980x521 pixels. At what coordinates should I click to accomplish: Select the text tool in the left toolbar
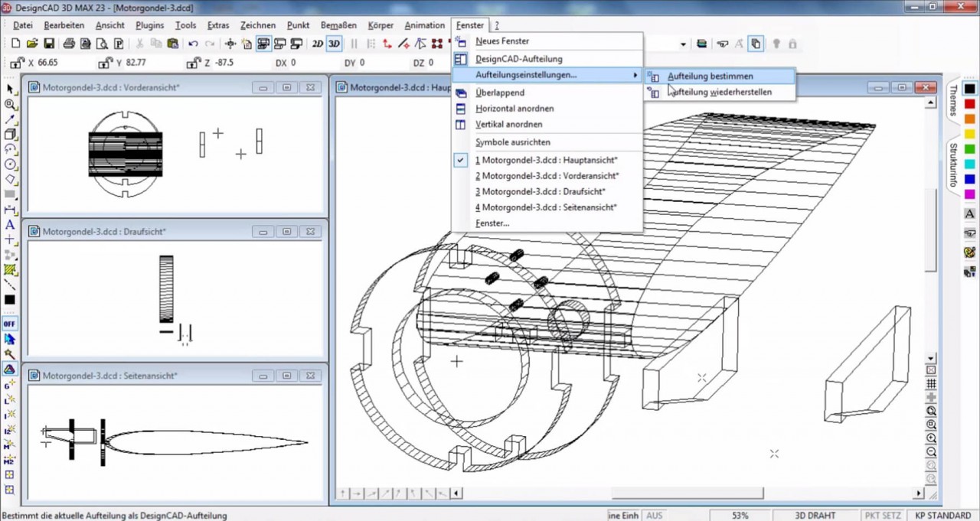tap(10, 226)
